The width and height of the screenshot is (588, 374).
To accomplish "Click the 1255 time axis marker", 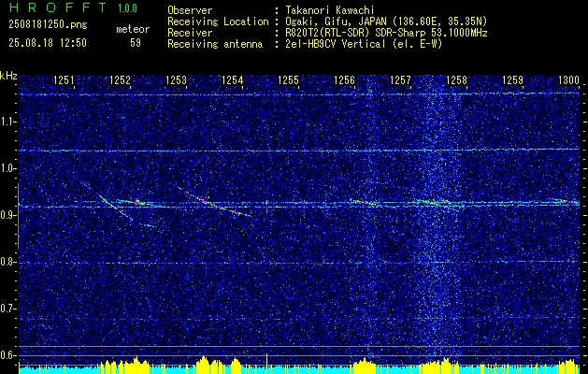I will [288, 79].
